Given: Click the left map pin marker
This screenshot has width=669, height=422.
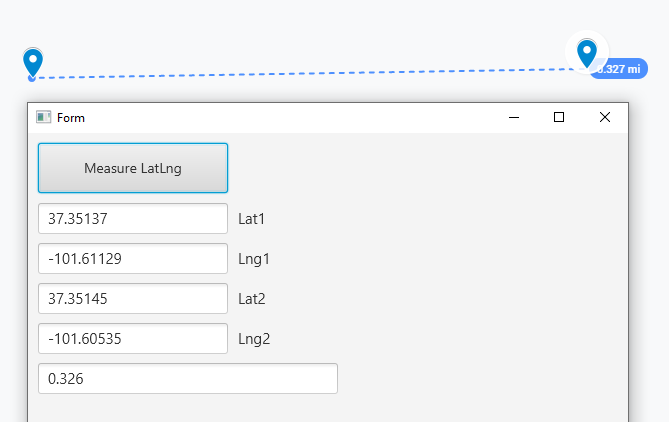Looking at the screenshot, I should pyautogui.click(x=33, y=62).
